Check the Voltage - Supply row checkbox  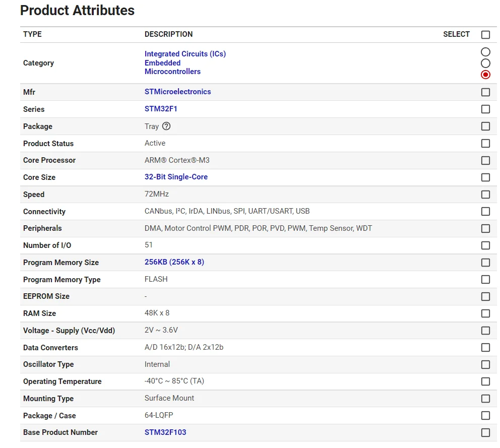(485, 331)
